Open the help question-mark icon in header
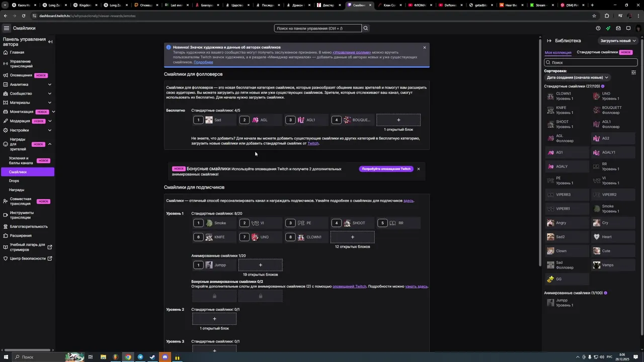 [x=598, y=28]
